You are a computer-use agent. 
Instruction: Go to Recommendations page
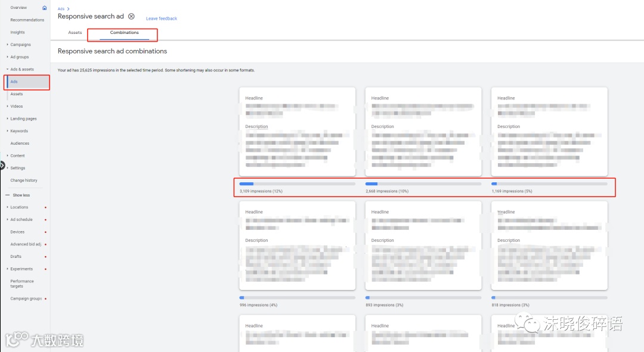[27, 20]
